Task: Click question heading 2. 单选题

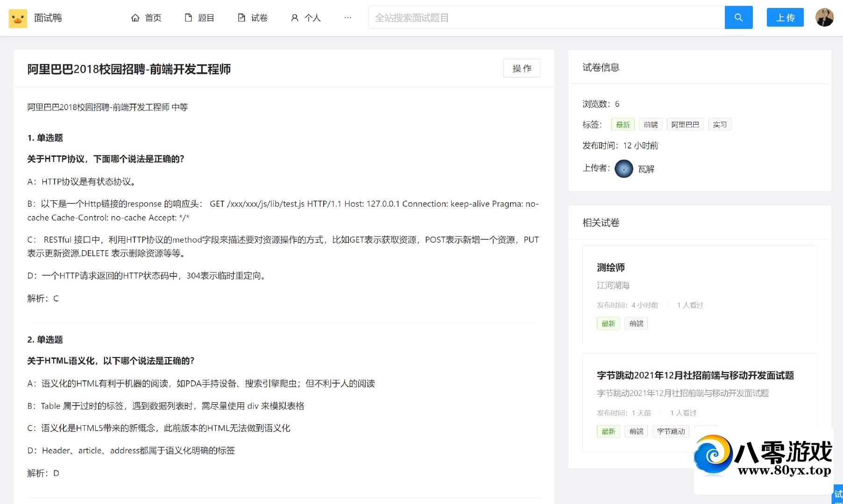Action: click(x=45, y=340)
